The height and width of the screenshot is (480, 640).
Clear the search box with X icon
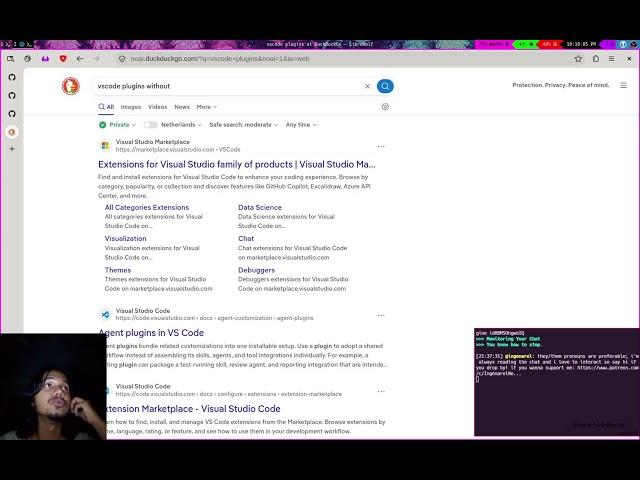(367, 86)
